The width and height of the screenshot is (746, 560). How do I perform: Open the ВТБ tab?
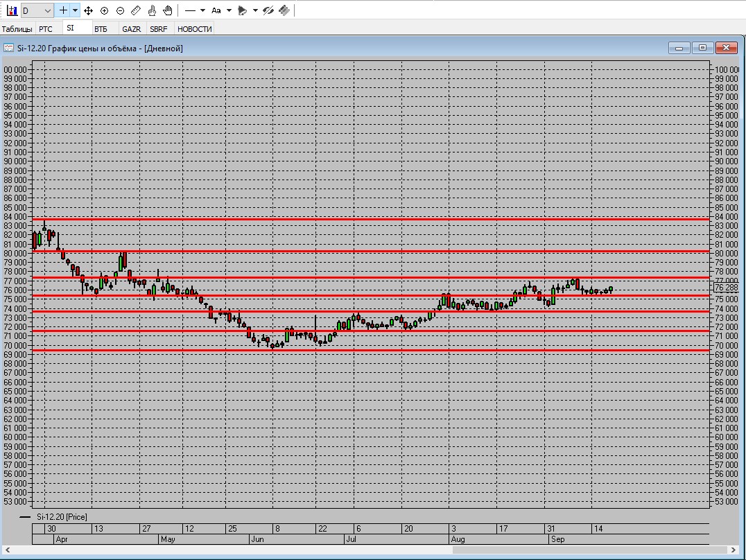[x=101, y=29]
